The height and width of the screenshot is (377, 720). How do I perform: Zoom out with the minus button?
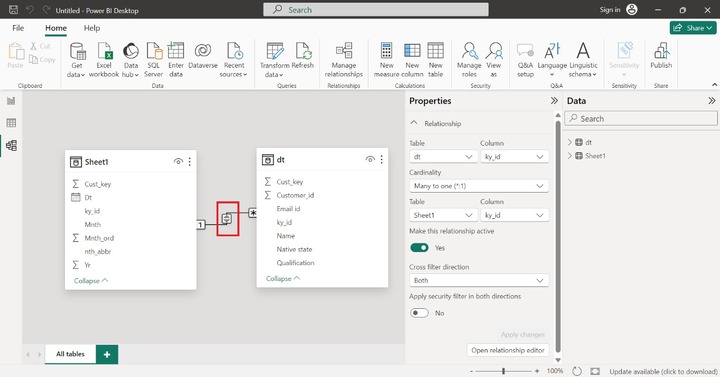point(471,371)
